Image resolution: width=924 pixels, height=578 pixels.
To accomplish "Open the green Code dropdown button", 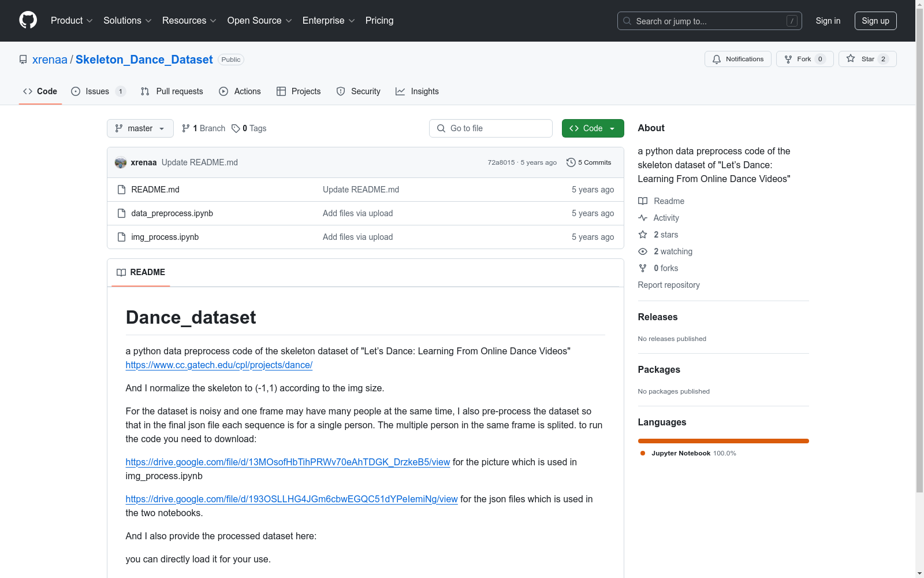I will [x=593, y=128].
